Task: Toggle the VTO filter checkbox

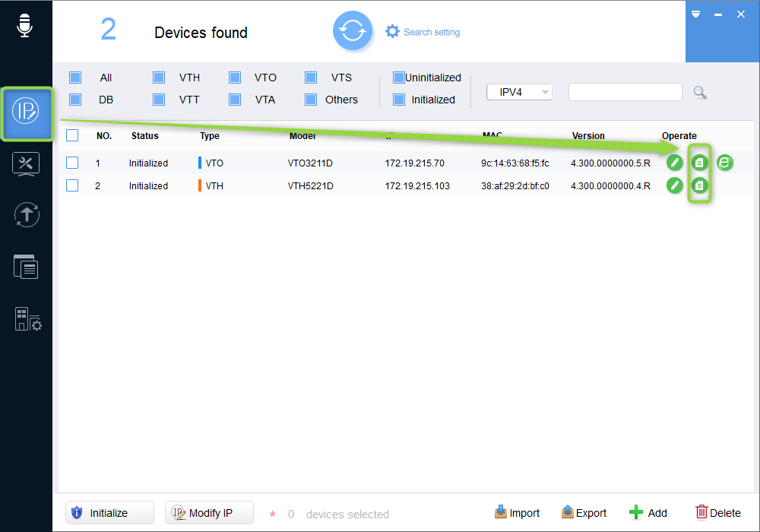Action: [235, 78]
